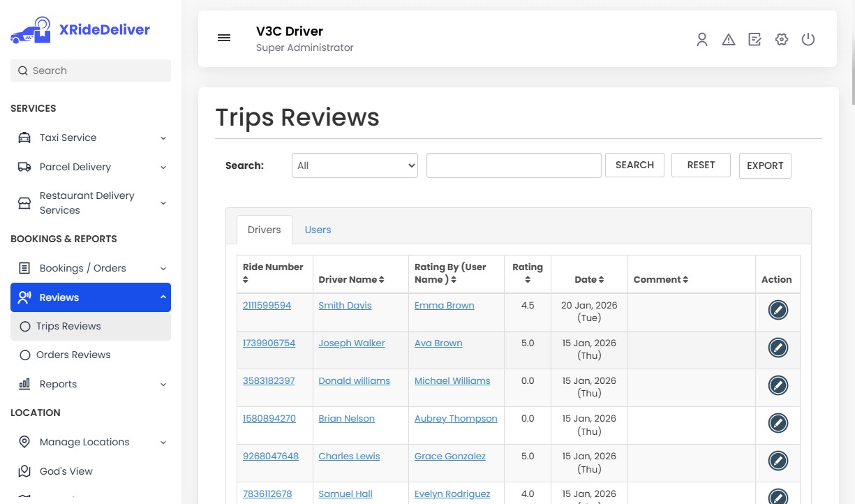Switch to the Users tab

[318, 229]
